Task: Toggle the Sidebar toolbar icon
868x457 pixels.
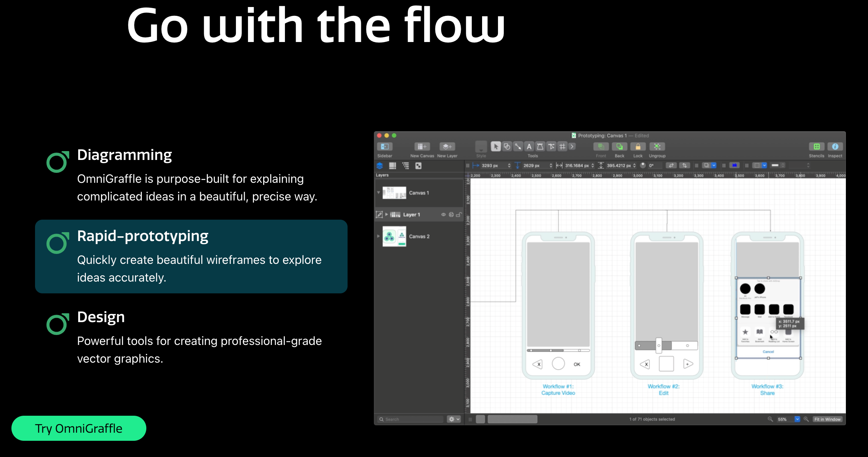Action: 385,147
